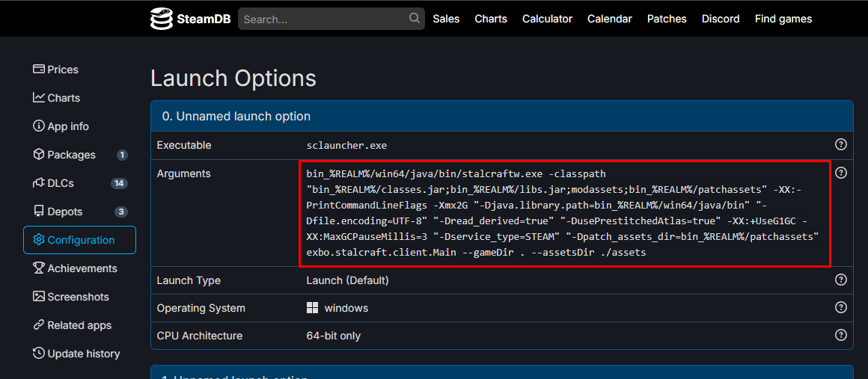This screenshot has height=379, width=868.
Task: Click the Screenshots image icon
Action: tap(39, 297)
